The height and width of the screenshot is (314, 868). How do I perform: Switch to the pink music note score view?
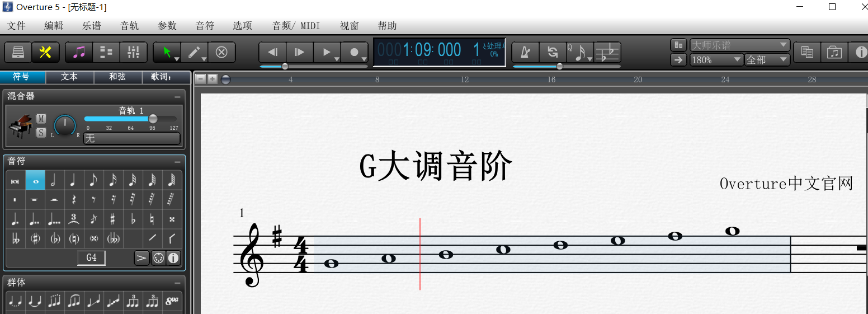[79, 52]
